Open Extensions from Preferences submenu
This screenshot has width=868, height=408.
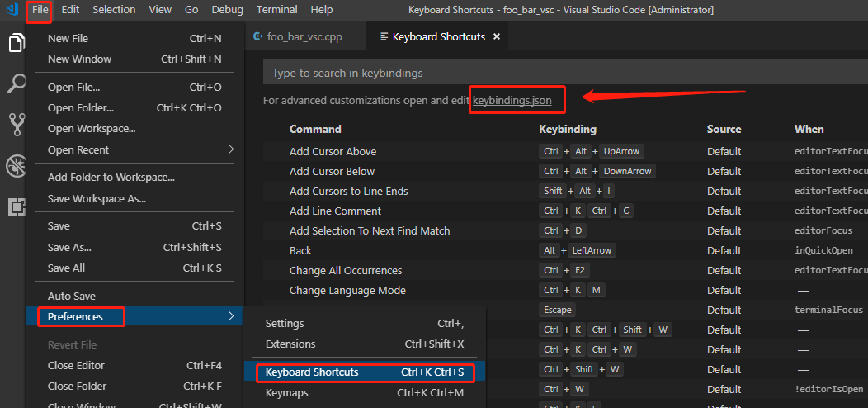(365, 344)
